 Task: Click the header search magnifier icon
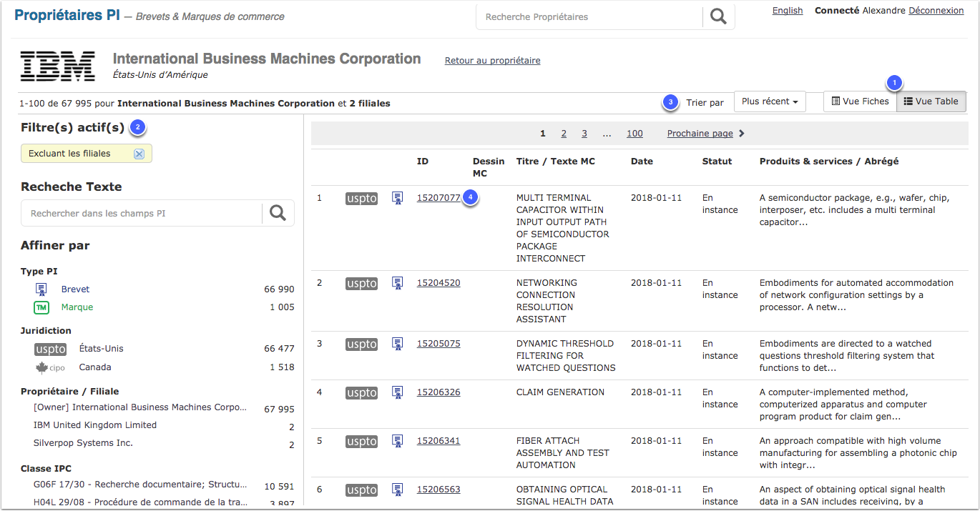coord(718,16)
